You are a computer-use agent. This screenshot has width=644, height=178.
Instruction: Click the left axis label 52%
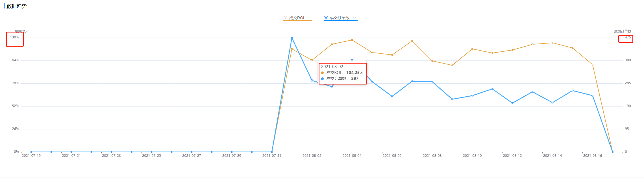point(16,106)
